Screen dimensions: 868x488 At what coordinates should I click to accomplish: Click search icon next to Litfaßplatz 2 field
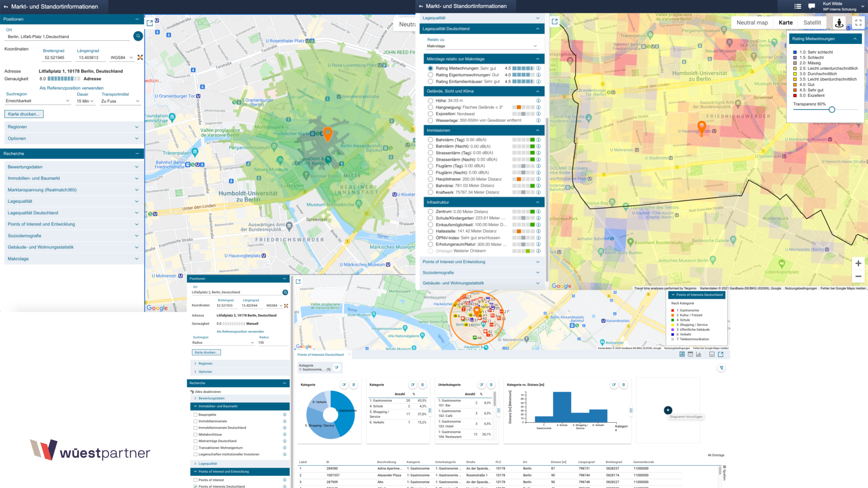(285, 292)
